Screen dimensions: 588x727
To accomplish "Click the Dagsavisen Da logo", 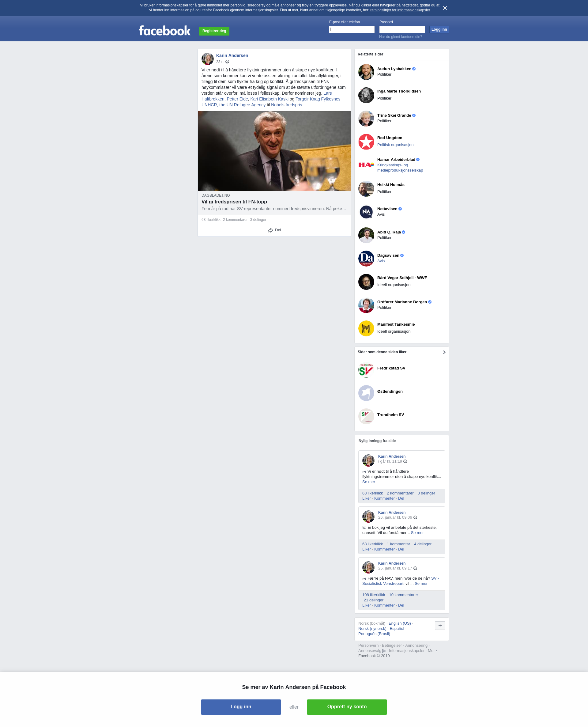I will [366, 259].
